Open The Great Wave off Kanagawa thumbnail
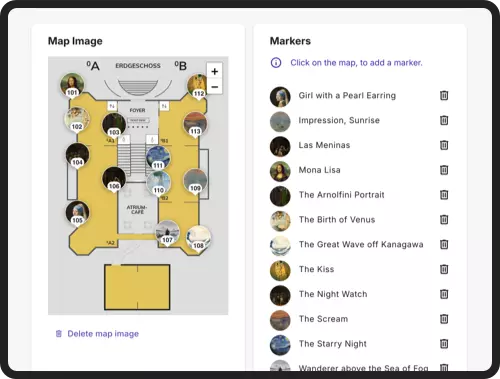 click(280, 246)
